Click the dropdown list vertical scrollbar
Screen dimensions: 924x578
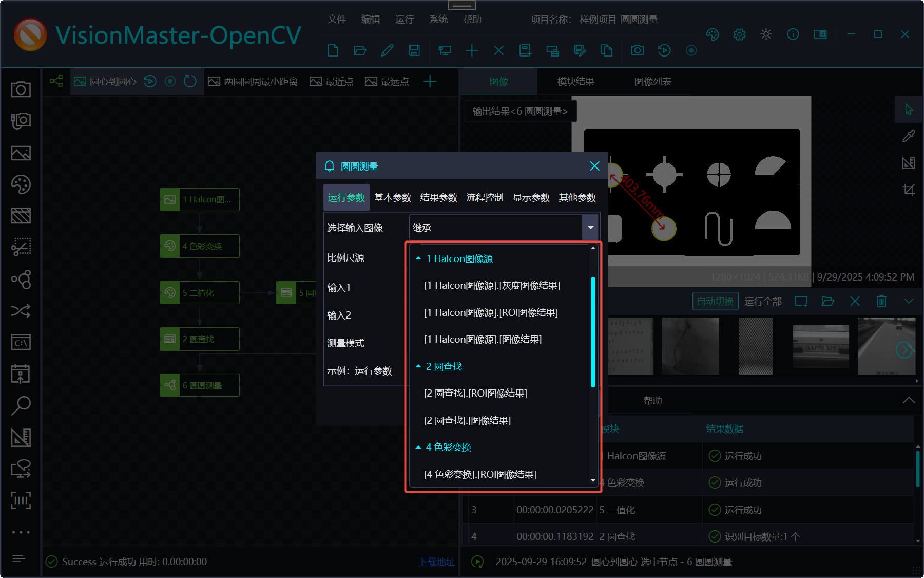click(593, 331)
